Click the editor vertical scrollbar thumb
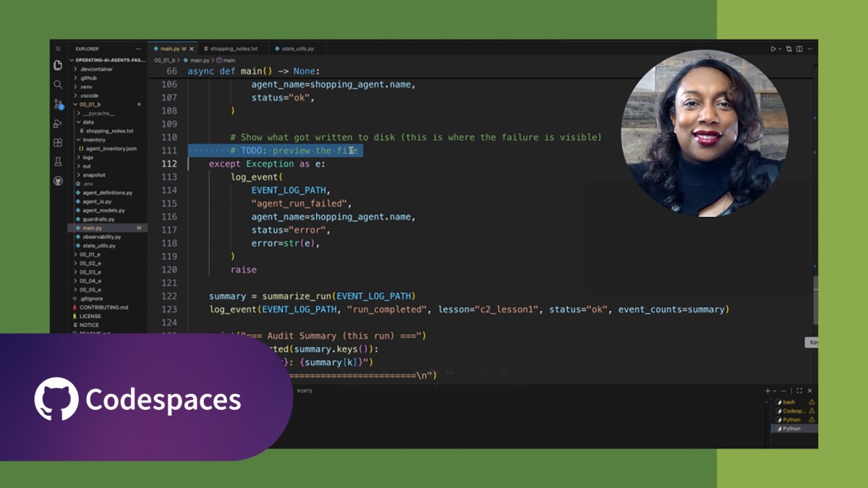This screenshot has height=488, width=868. (x=815, y=300)
